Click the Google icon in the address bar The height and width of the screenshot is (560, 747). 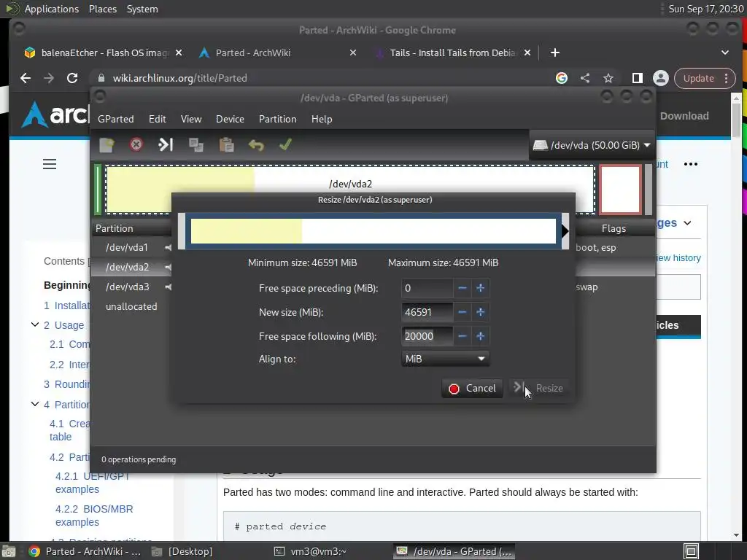tap(562, 78)
